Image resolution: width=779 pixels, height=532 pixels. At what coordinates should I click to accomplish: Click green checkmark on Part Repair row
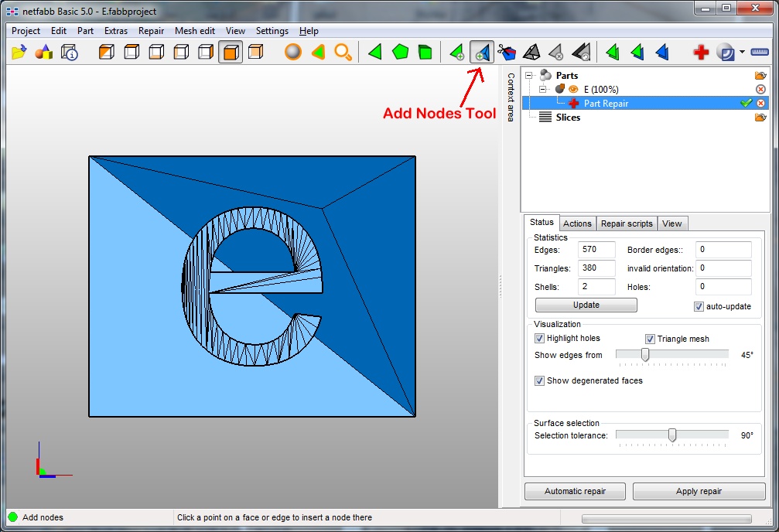coord(746,103)
